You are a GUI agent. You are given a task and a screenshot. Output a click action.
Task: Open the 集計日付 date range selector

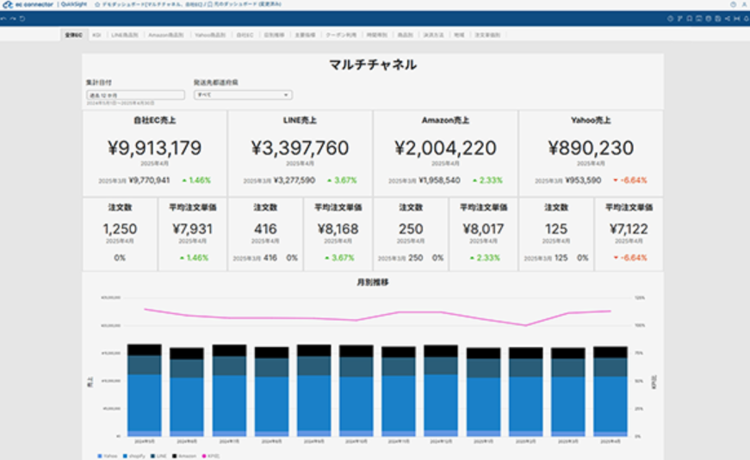(135, 95)
